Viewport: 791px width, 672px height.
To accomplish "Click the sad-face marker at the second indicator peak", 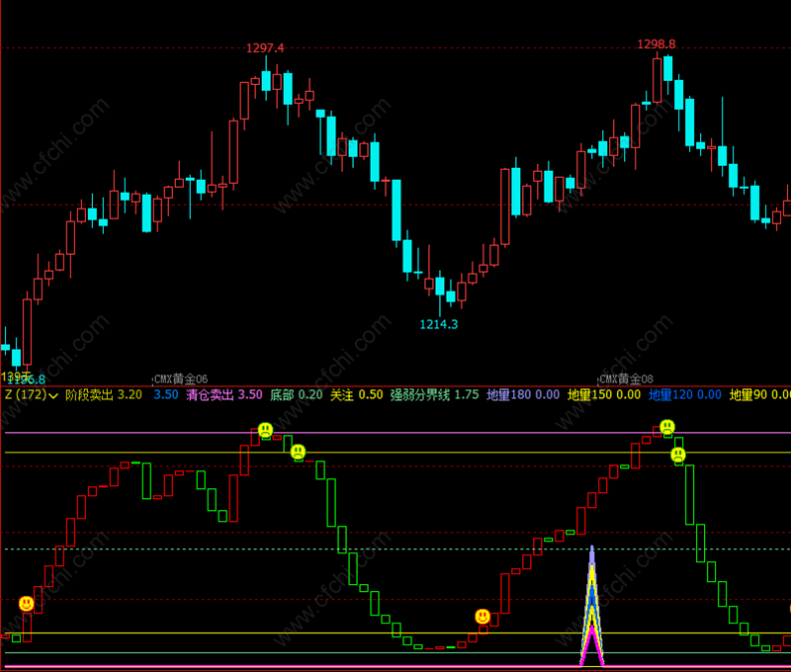I will point(667,427).
